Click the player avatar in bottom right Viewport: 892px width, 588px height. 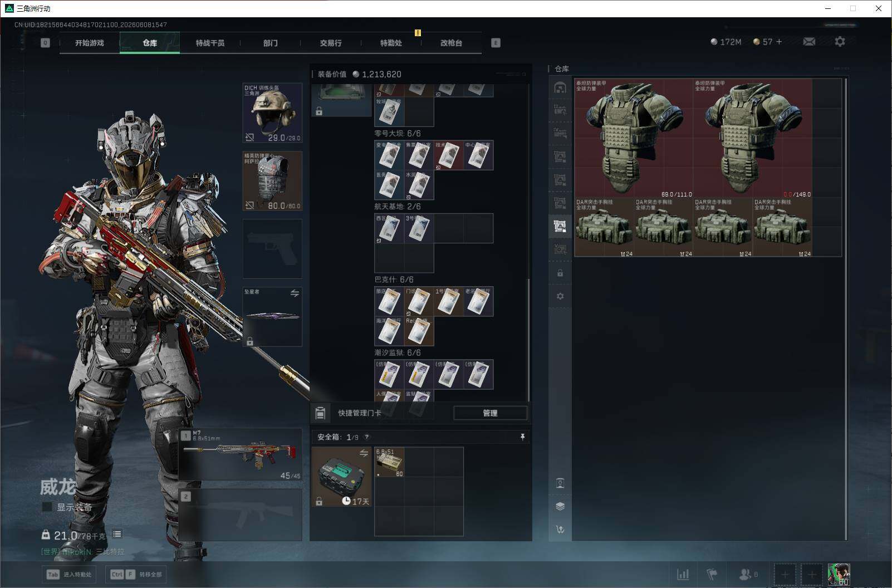point(839,574)
